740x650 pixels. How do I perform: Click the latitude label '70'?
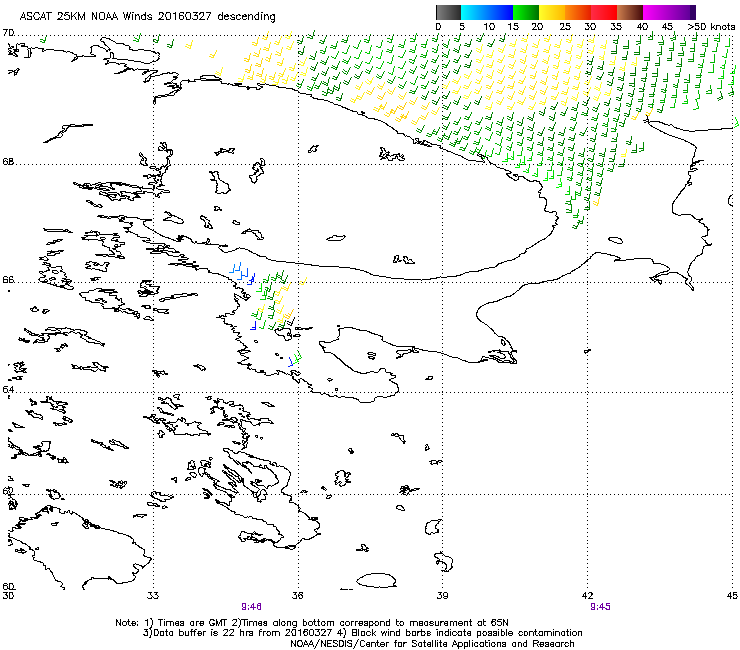[8, 33]
